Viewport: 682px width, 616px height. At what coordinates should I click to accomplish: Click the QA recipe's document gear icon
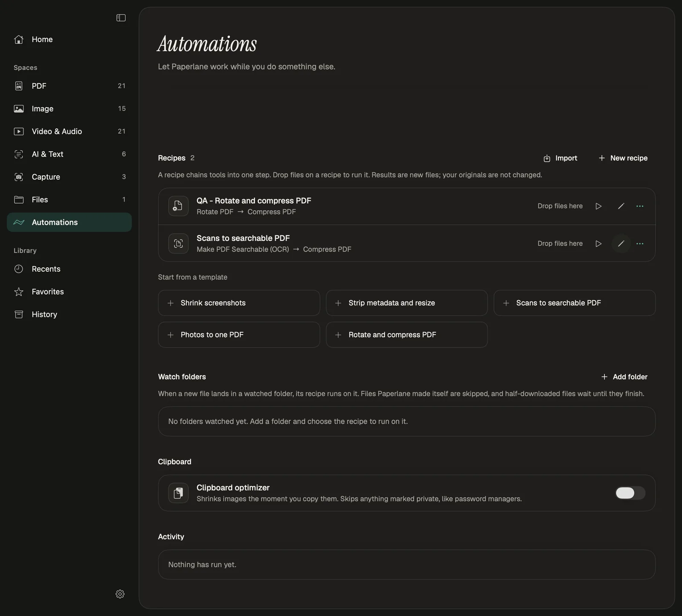click(178, 206)
